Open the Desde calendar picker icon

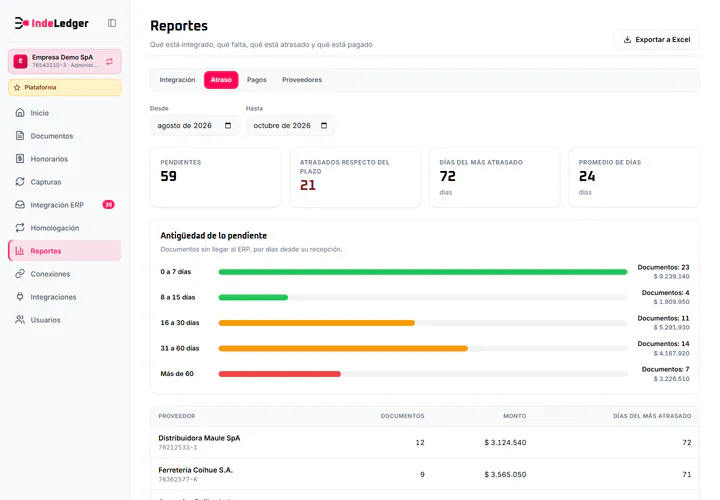[x=228, y=125]
